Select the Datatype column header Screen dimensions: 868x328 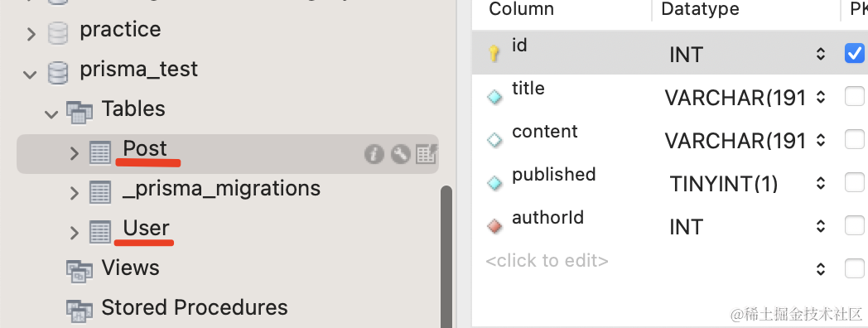coord(700,9)
